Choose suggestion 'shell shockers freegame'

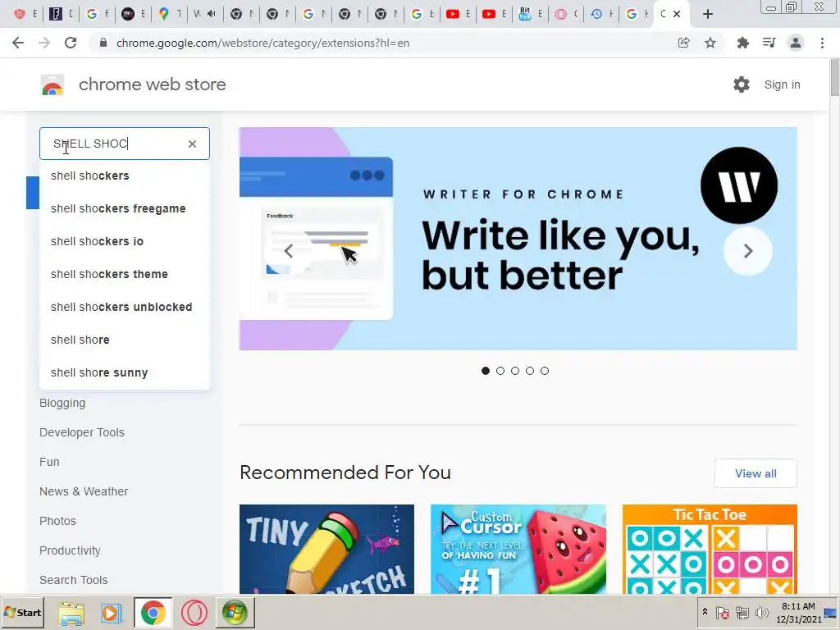click(125, 208)
